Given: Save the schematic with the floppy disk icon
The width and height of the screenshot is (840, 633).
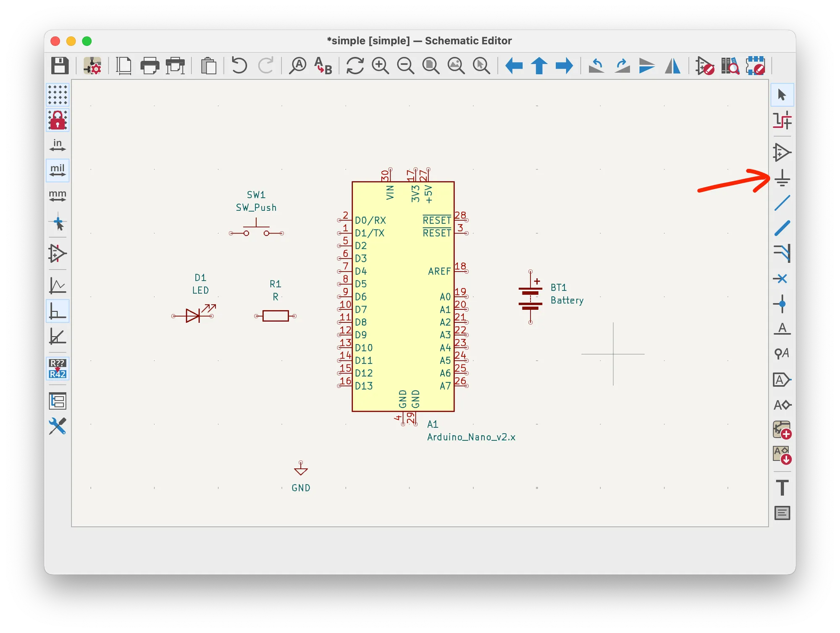Looking at the screenshot, I should (x=60, y=66).
